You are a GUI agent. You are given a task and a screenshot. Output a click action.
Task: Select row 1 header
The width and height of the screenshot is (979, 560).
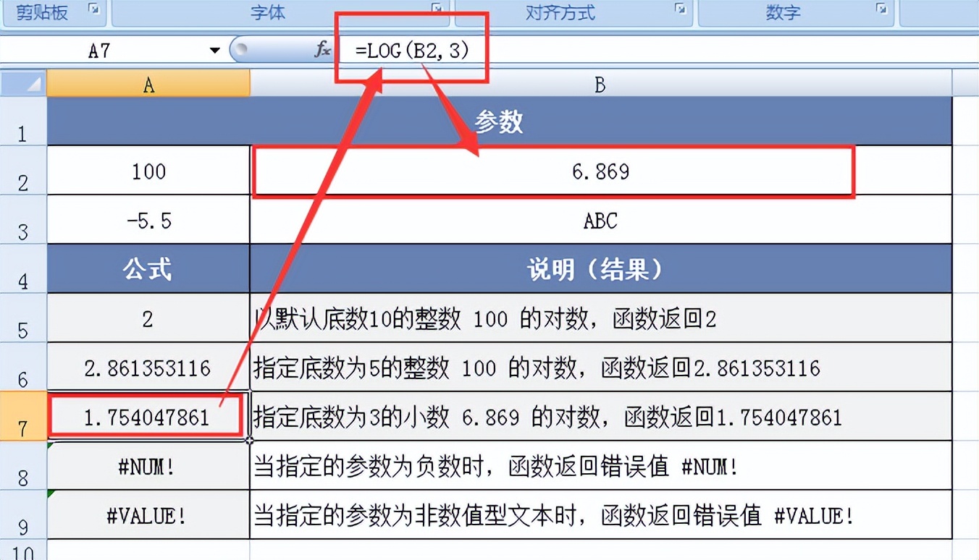pos(23,122)
